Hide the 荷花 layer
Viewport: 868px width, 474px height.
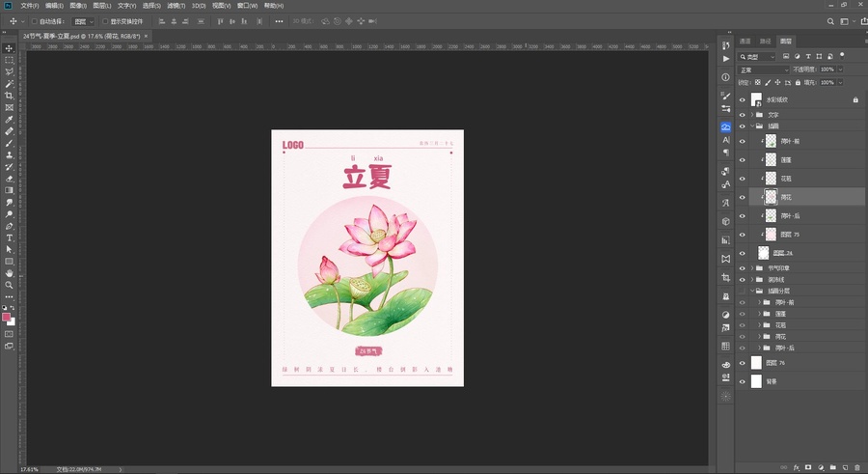pyautogui.click(x=743, y=197)
